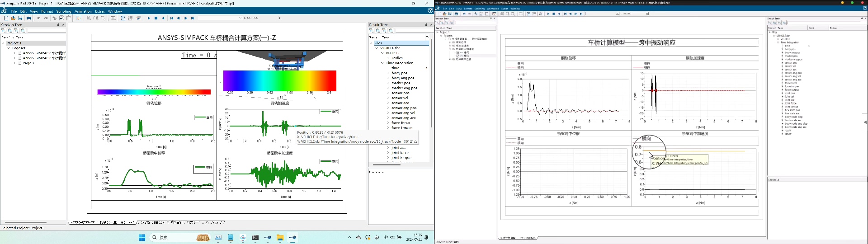The width and height of the screenshot is (868, 244).
Task: Collapse VEHICLE.sbr node in left Result Tree
Action: [x=377, y=48]
